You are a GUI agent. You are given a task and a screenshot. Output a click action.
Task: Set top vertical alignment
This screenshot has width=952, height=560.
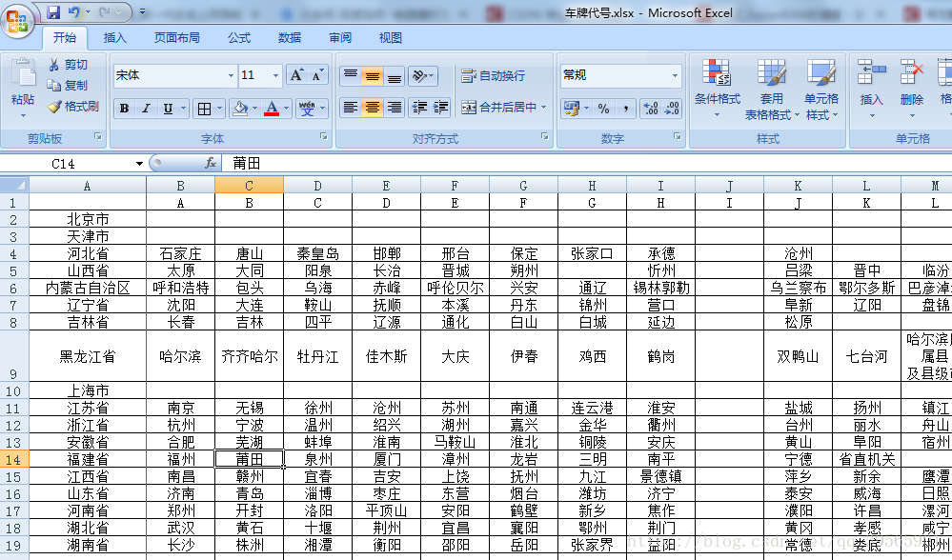pyautogui.click(x=351, y=76)
